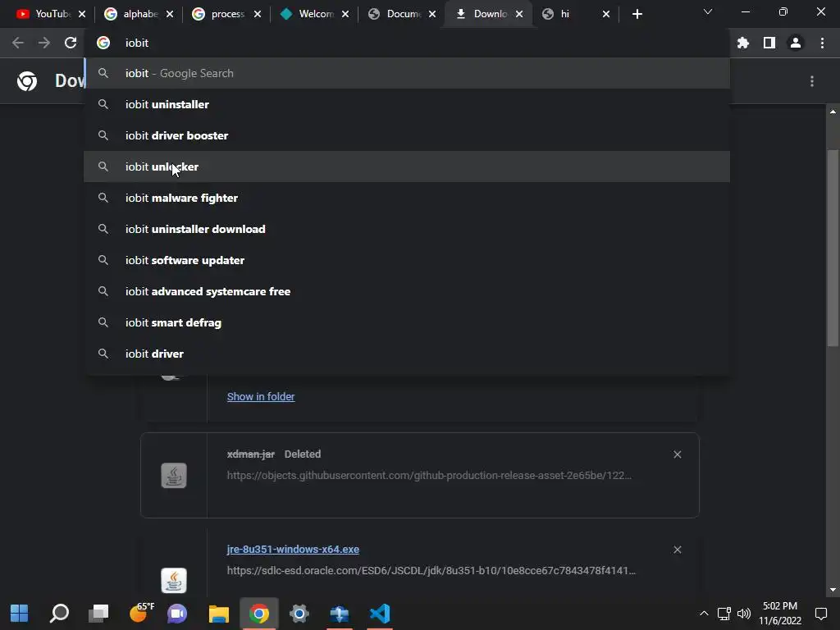Close the Downloads tab
This screenshot has height=630, width=840.
(519, 14)
